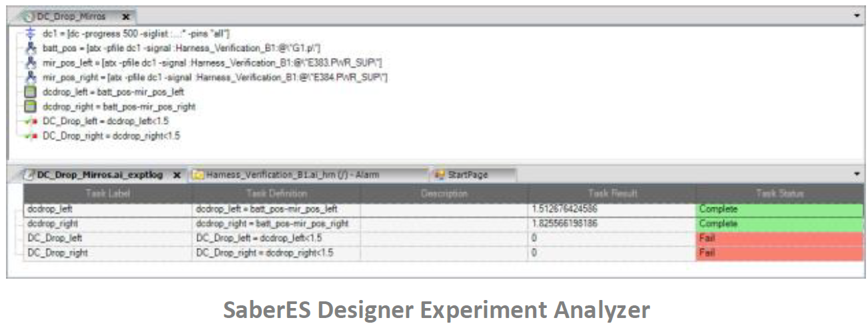Click the batt_pos task icon

30,47
